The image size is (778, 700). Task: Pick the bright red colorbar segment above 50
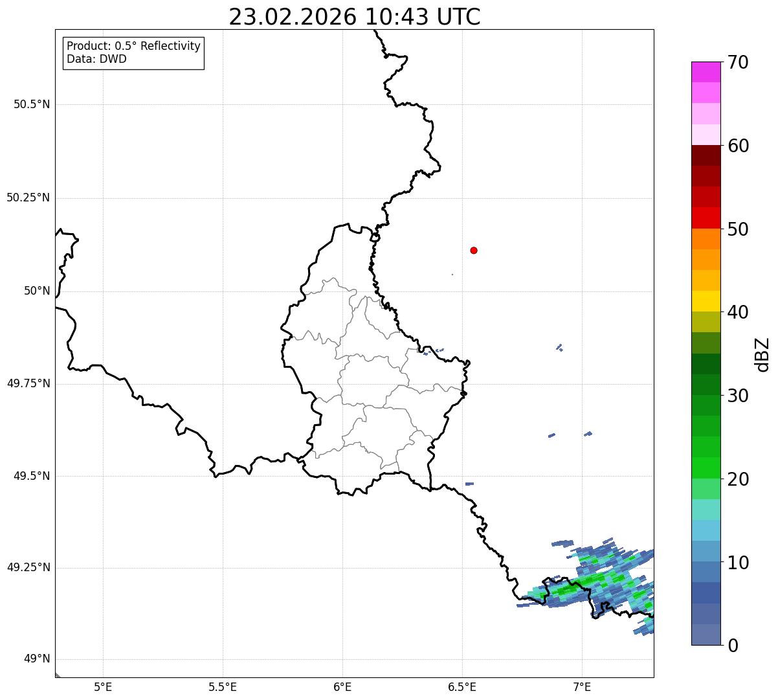point(706,218)
